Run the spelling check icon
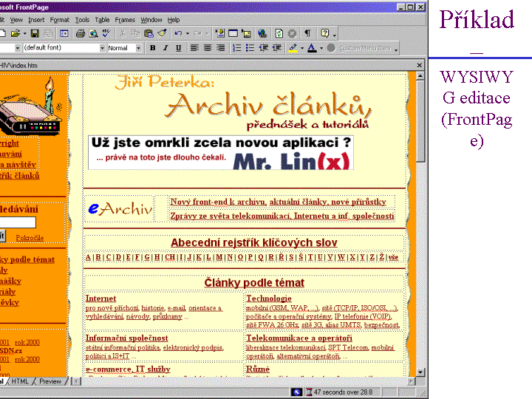532x399 pixels. [106, 33]
